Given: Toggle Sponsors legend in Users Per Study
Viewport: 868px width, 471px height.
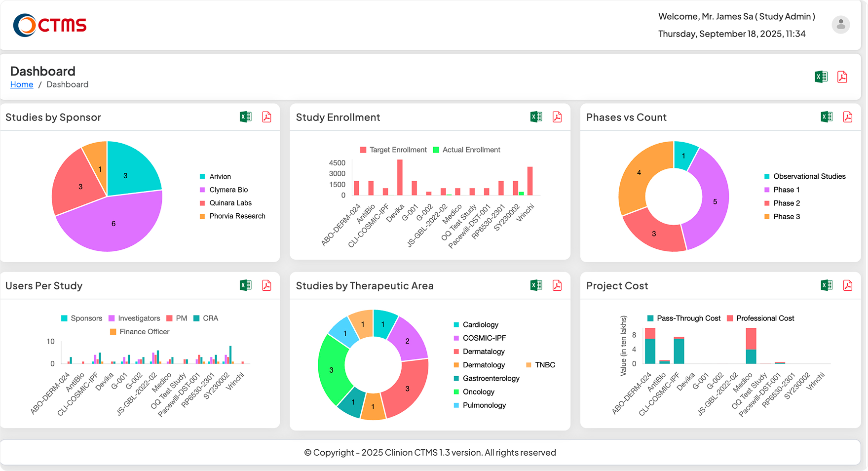Looking at the screenshot, I should [81, 318].
